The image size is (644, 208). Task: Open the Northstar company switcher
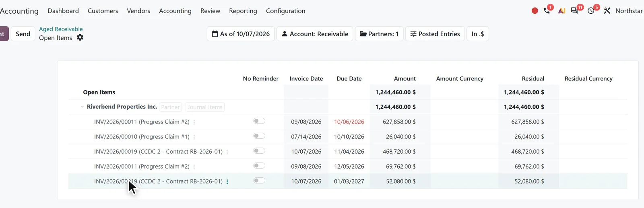(629, 11)
